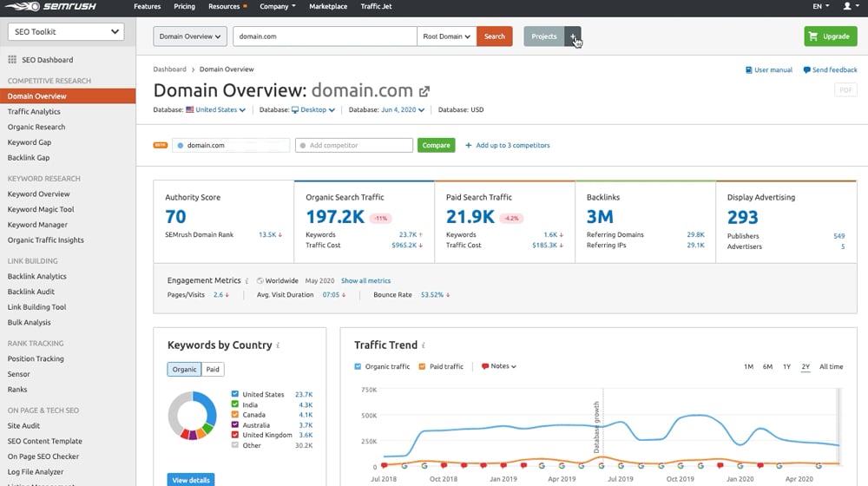Click the Desktop monitor icon
868x486 pixels.
[x=295, y=109]
